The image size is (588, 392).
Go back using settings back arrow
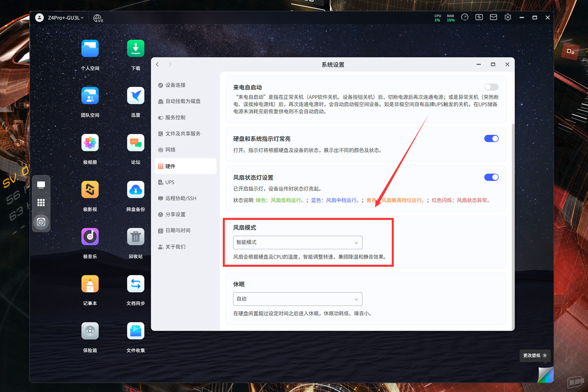[157, 64]
